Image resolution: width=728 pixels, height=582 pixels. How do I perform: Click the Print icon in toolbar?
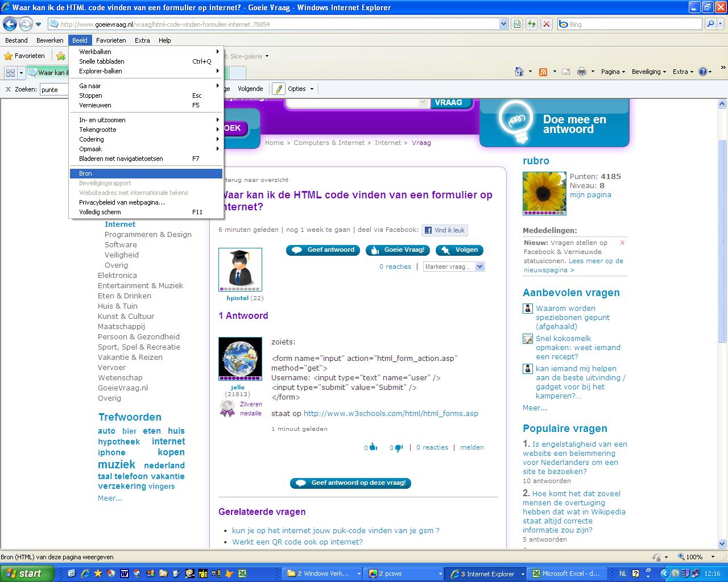581,72
